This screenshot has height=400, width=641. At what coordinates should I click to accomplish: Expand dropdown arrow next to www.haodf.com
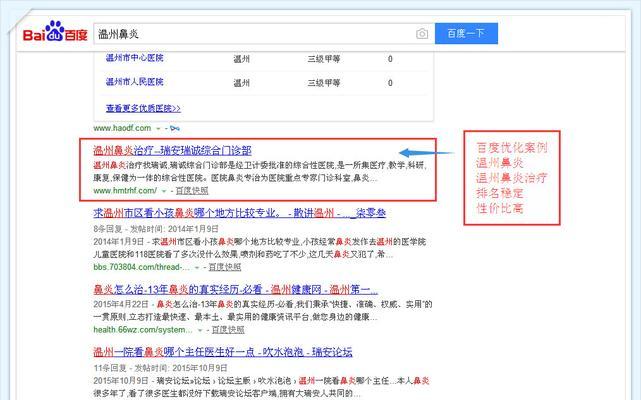158,128
